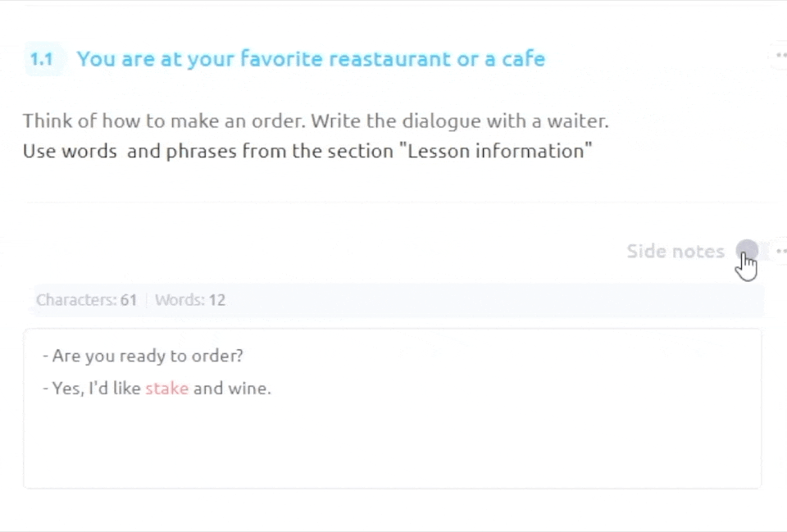787x532 pixels.
Task: Click the Words: 12 counter
Action: point(190,300)
